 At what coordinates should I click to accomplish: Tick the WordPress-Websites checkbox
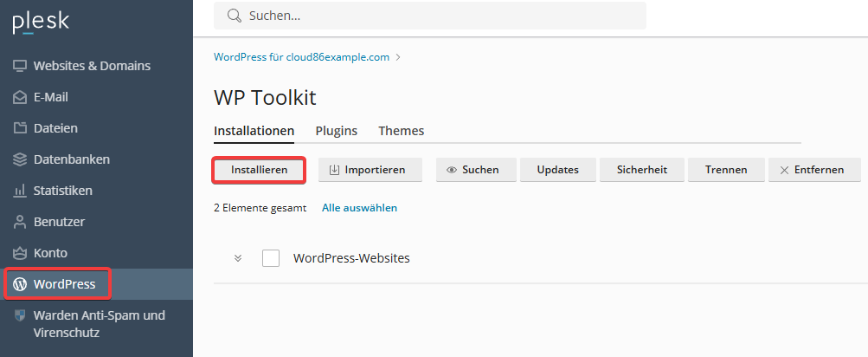(271, 258)
